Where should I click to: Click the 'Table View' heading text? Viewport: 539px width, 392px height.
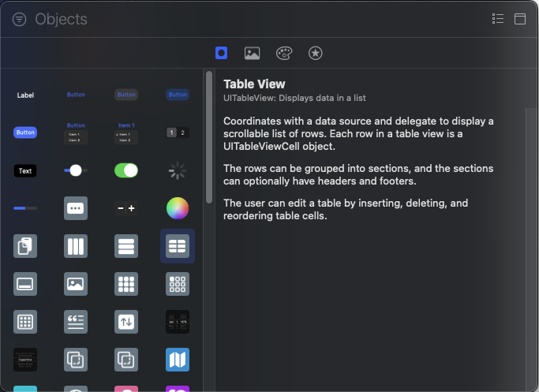pyautogui.click(x=254, y=84)
